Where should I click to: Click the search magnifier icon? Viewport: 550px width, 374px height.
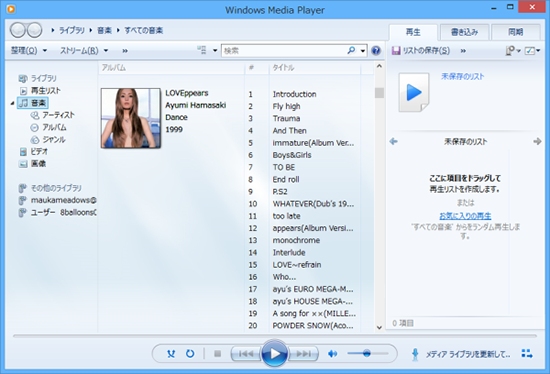point(351,51)
